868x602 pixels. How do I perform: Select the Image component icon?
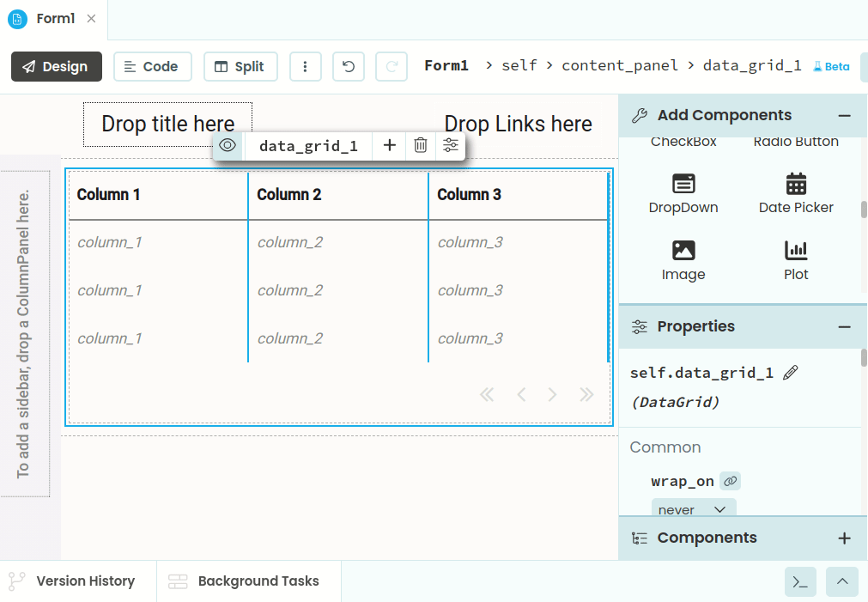(683, 251)
